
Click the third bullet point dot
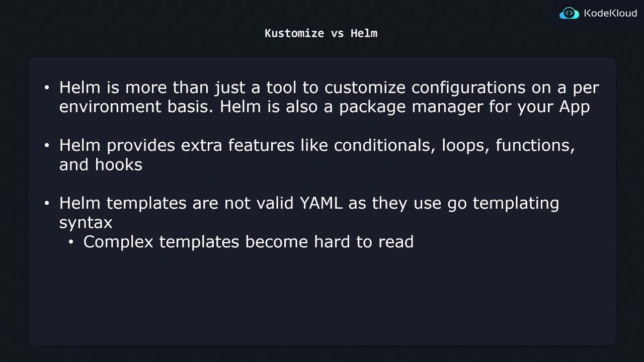point(47,204)
